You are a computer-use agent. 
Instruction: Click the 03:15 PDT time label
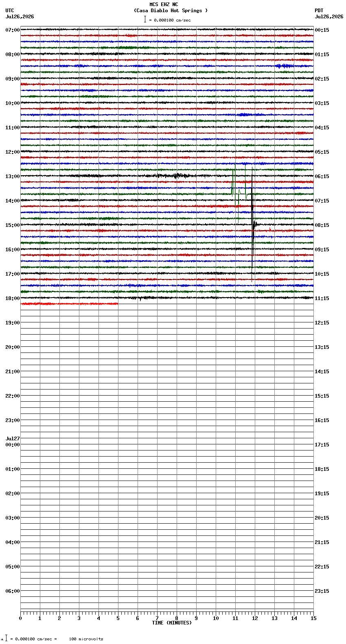322,103
